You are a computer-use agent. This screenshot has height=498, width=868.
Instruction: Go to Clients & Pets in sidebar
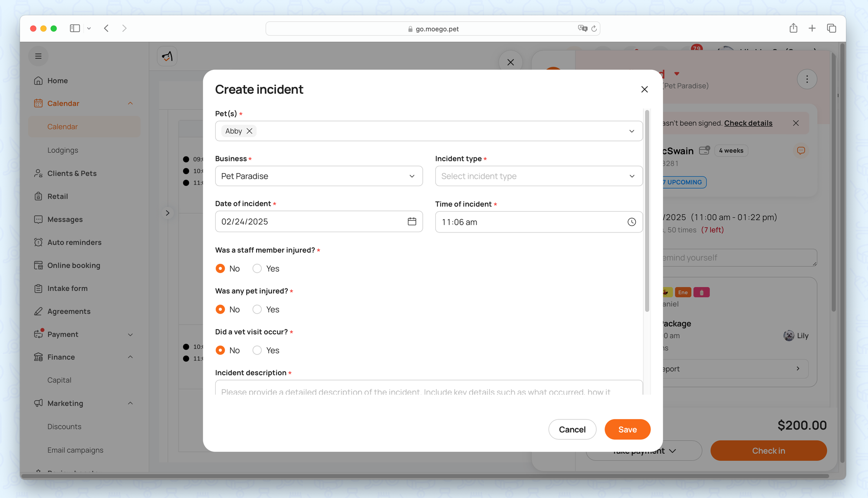pos(72,174)
